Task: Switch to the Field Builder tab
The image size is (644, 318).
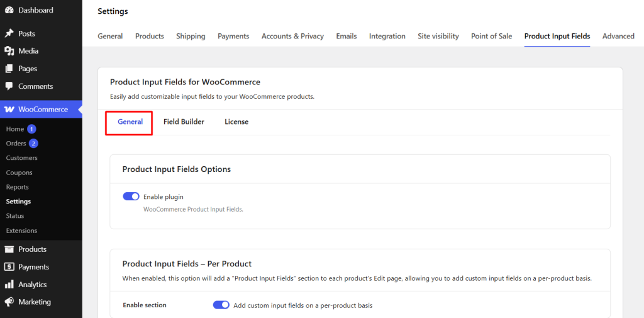Action: click(184, 122)
